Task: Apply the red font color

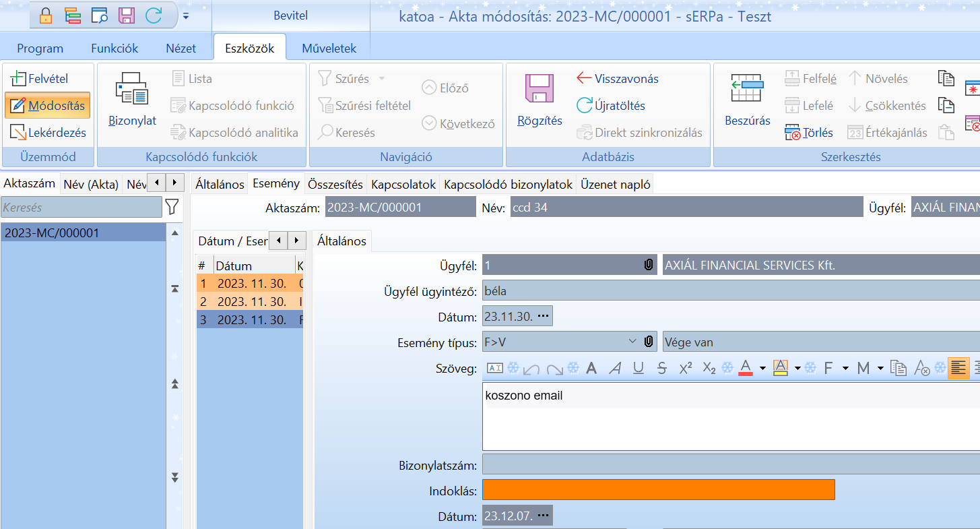Action: pyautogui.click(x=746, y=368)
